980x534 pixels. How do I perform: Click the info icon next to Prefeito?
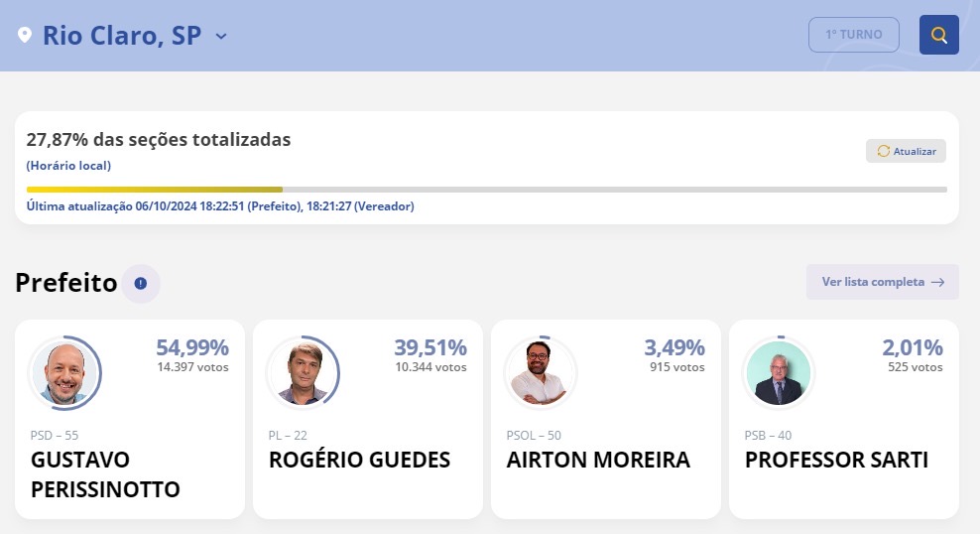pos(141,283)
